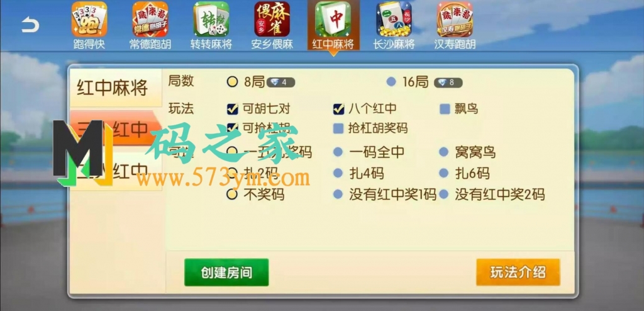Click the green 创建房间 button
644x311 pixels.
[x=226, y=273]
